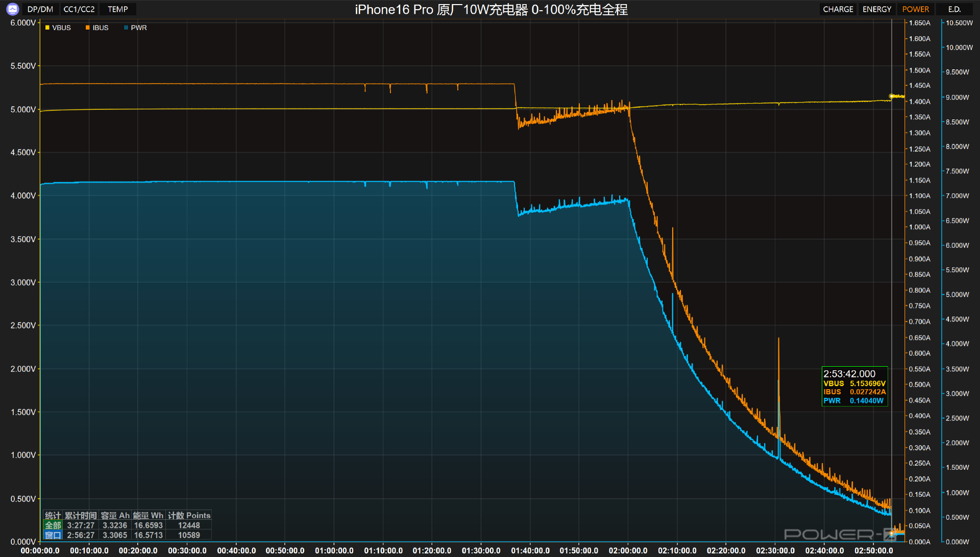This screenshot has height=557, width=980.
Task: Click the 3.3236 Ah capacity cell
Action: (115, 525)
